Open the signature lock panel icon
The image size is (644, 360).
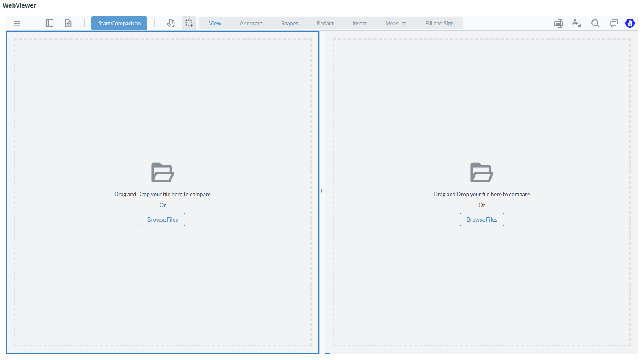(x=577, y=23)
